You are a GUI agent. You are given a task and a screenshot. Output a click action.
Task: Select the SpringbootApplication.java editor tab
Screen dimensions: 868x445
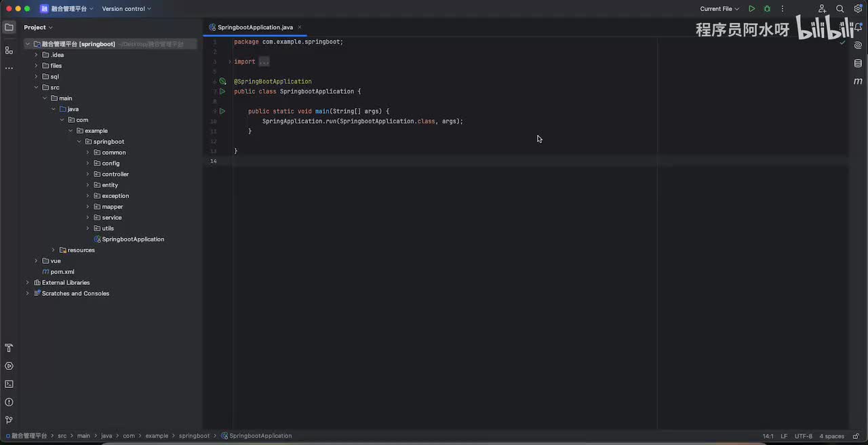pos(255,27)
